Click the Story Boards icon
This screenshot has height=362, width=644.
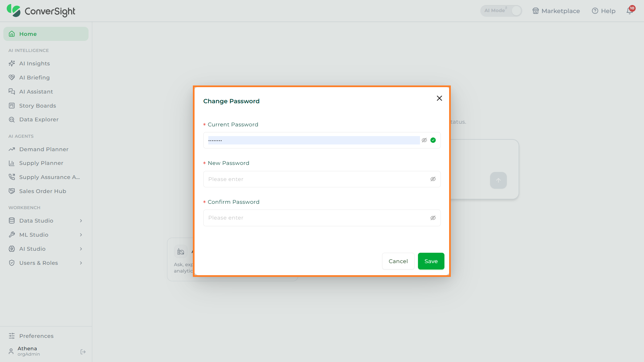(x=12, y=106)
